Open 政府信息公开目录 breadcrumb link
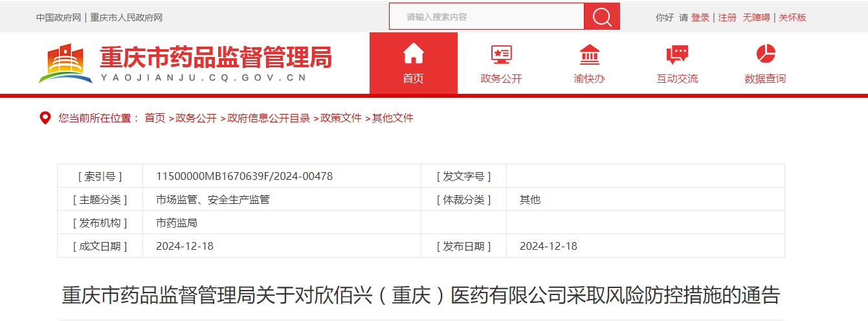The height and width of the screenshot is (321, 868). click(269, 118)
